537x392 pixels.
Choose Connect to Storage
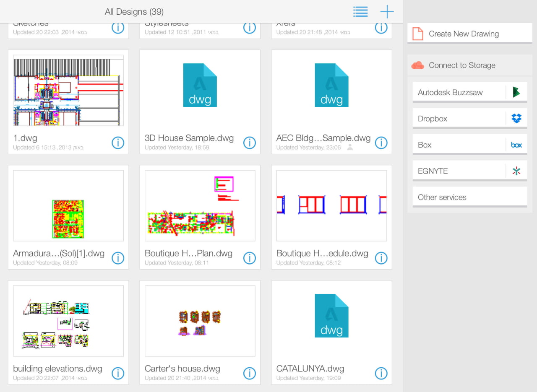(462, 65)
